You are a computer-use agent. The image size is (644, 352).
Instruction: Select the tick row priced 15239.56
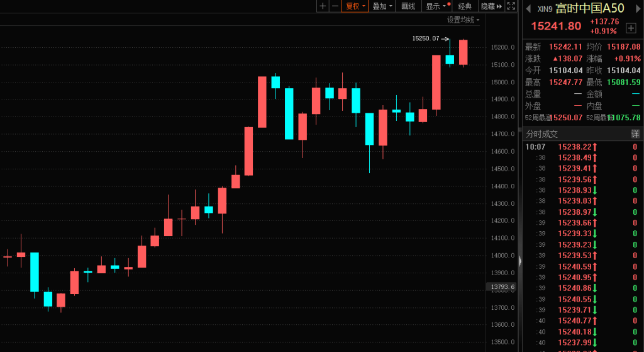(582, 179)
